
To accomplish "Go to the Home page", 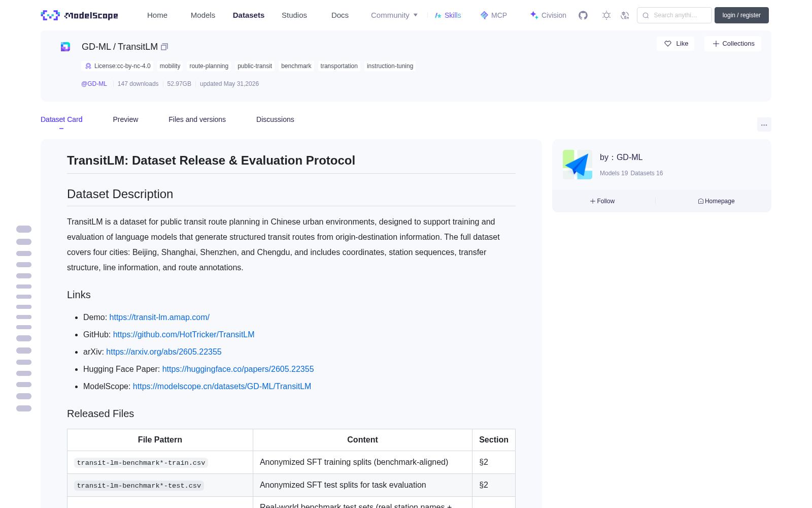I will 157,15.
